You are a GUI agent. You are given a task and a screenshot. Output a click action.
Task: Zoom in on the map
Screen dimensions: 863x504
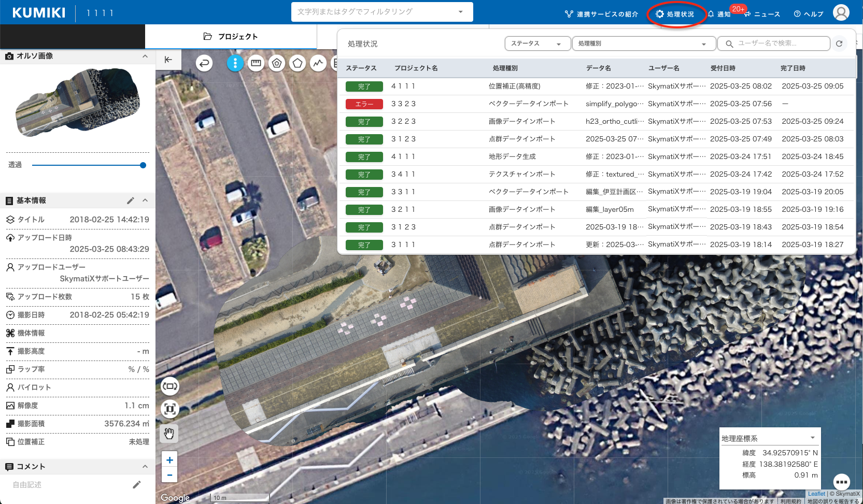click(x=169, y=460)
